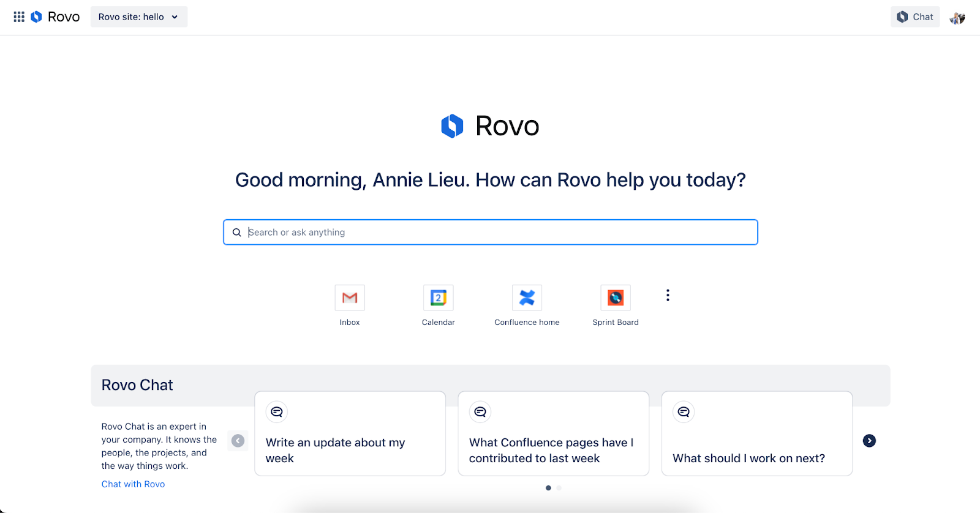Select the "What Confluence pages have I contributed" card
The height and width of the screenshot is (513, 980).
[554, 433]
